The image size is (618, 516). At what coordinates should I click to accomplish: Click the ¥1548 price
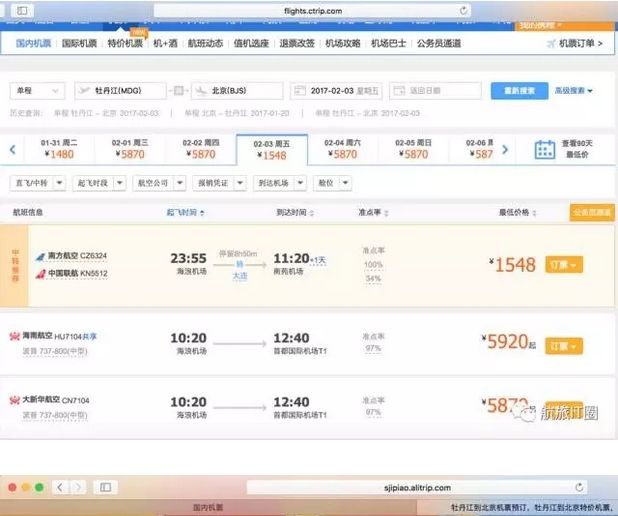point(512,265)
